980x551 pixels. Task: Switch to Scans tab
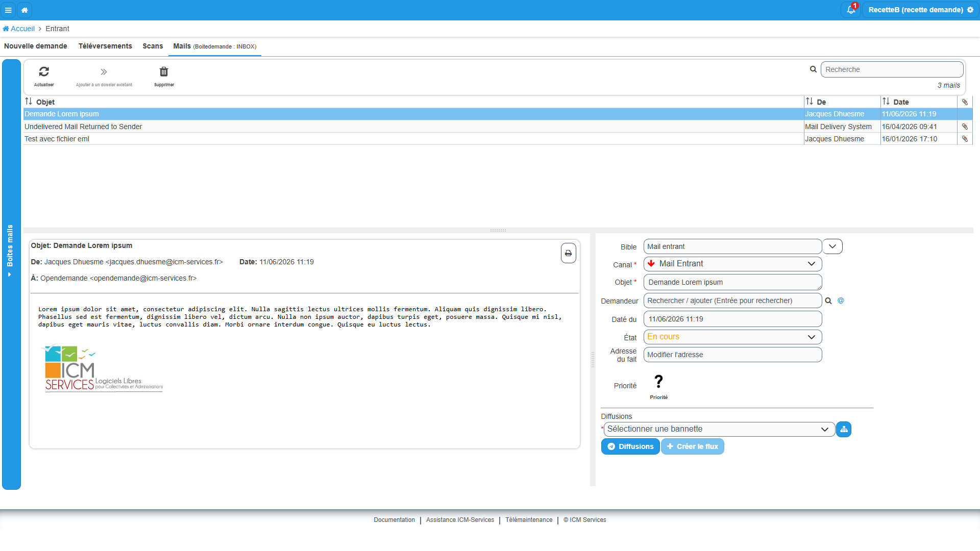tap(153, 46)
